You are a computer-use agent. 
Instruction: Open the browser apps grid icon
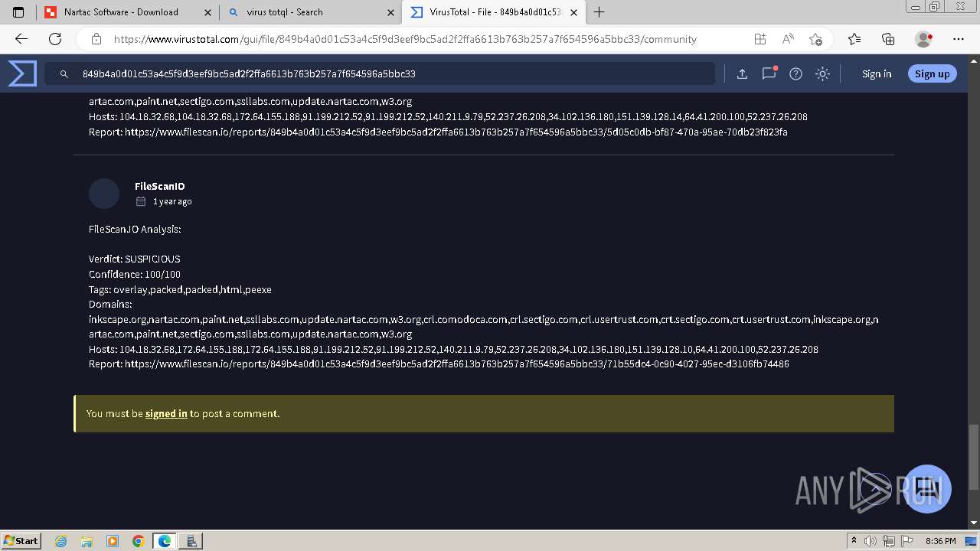[759, 39]
